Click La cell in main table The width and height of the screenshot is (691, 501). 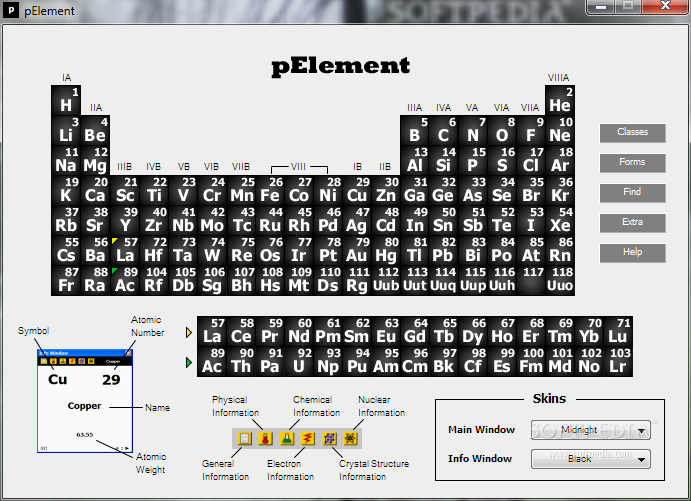click(124, 250)
